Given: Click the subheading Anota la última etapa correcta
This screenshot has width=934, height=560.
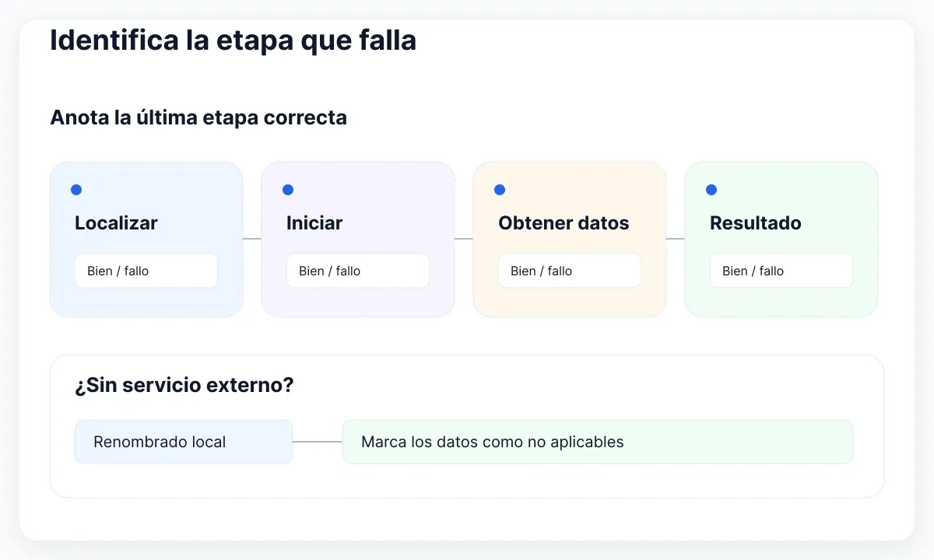Looking at the screenshot, I should point(198,117).
